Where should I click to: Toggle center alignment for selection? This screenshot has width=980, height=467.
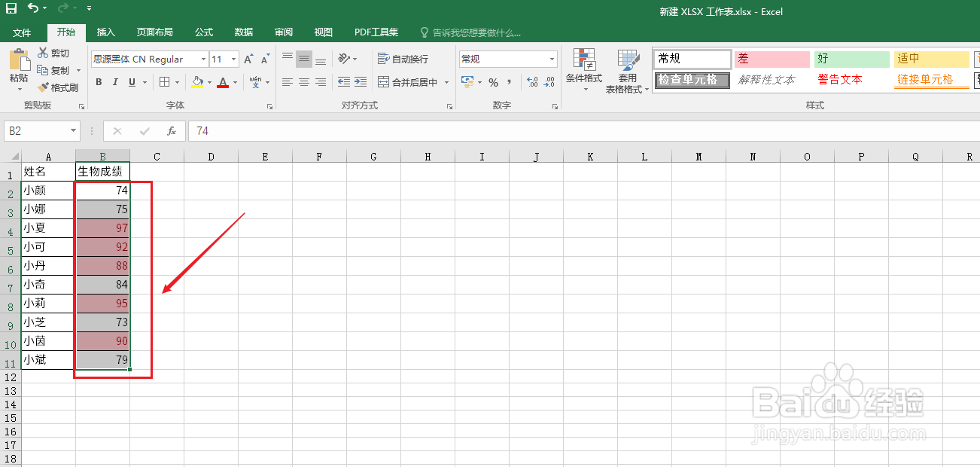[303, 81]
